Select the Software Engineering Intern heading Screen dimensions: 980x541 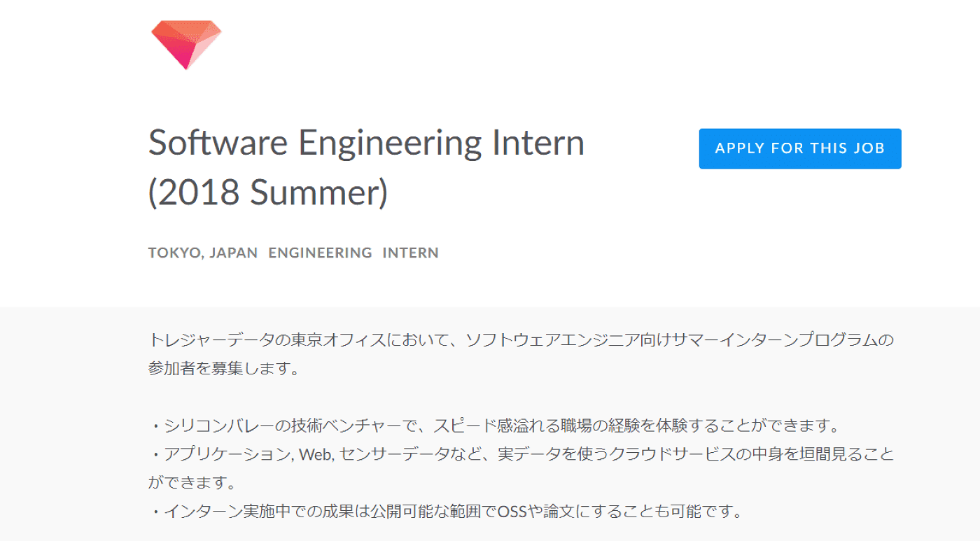point(366,143)
